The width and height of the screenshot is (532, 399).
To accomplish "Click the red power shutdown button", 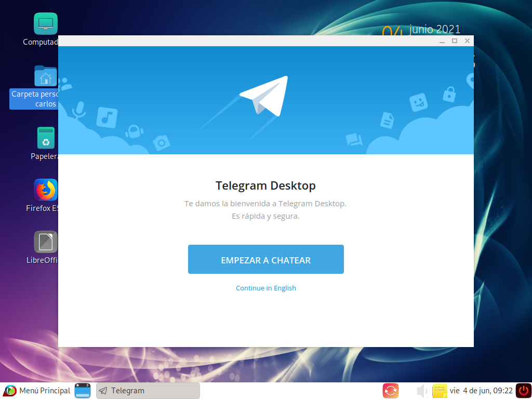I will (x=524, y=391).
